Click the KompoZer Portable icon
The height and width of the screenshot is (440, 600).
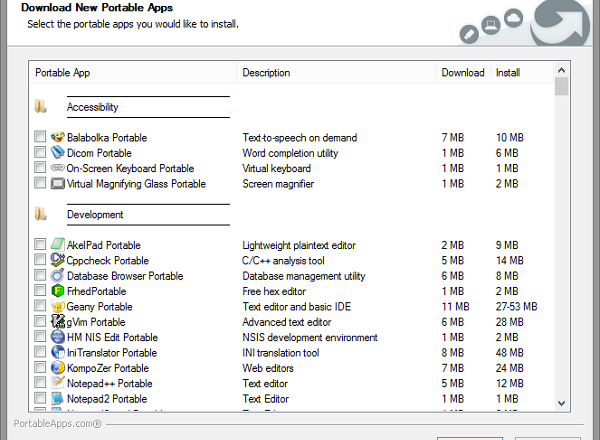pyautogui.click(x=58, y=368)
